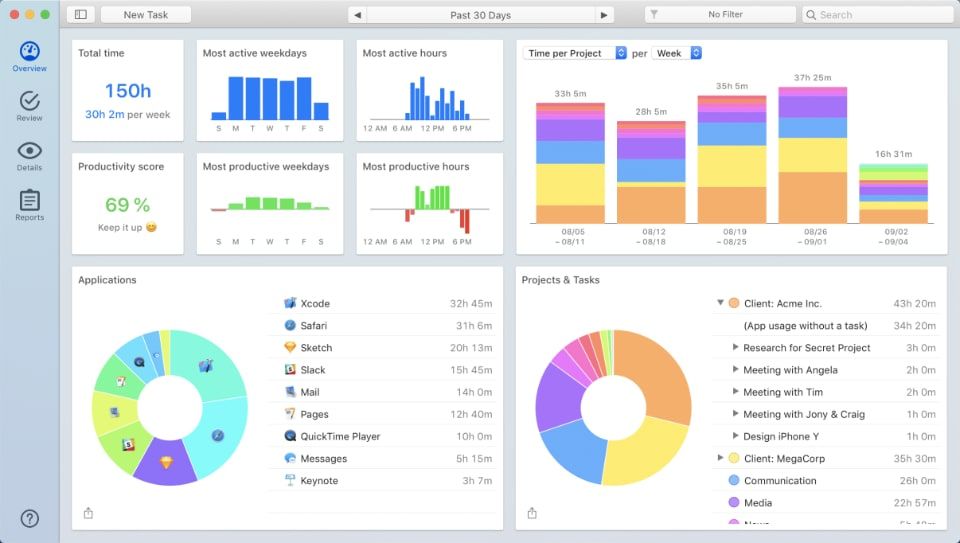Click the Media project purple color dot
The image size is (960, 543).
click(733, 503)
